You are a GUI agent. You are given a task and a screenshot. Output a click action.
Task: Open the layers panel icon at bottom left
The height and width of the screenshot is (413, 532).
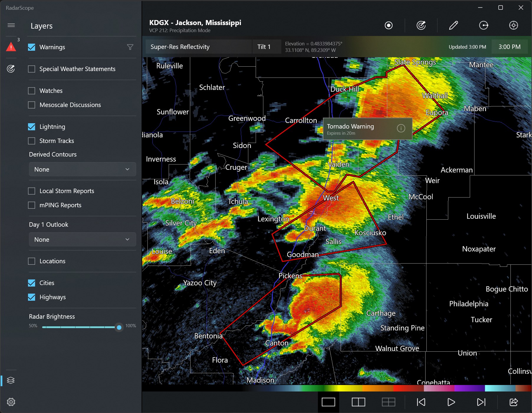pos(11,380)
